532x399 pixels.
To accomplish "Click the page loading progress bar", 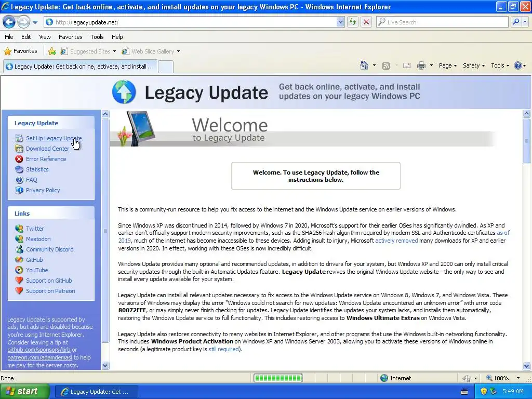I will tap(278, 378).
